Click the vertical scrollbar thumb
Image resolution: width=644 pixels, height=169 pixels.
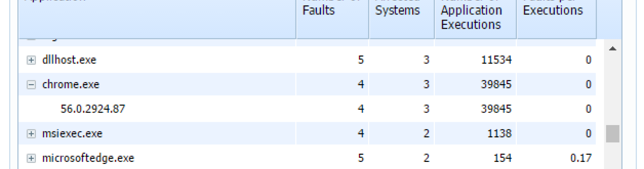pos(612,134)
